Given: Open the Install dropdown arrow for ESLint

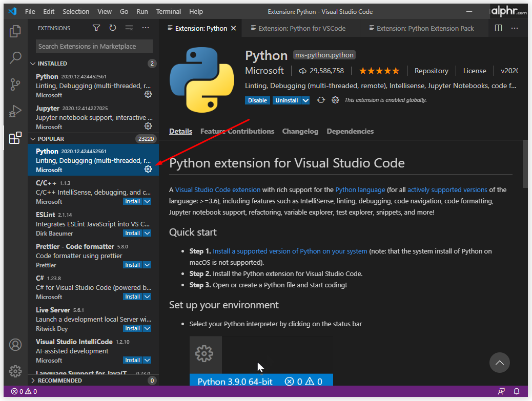Looking at the screenshot, I should (x=147, y=233).
